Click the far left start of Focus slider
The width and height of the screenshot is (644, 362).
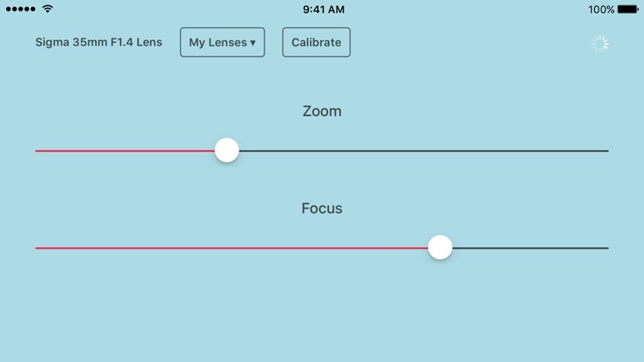point(37,248)
